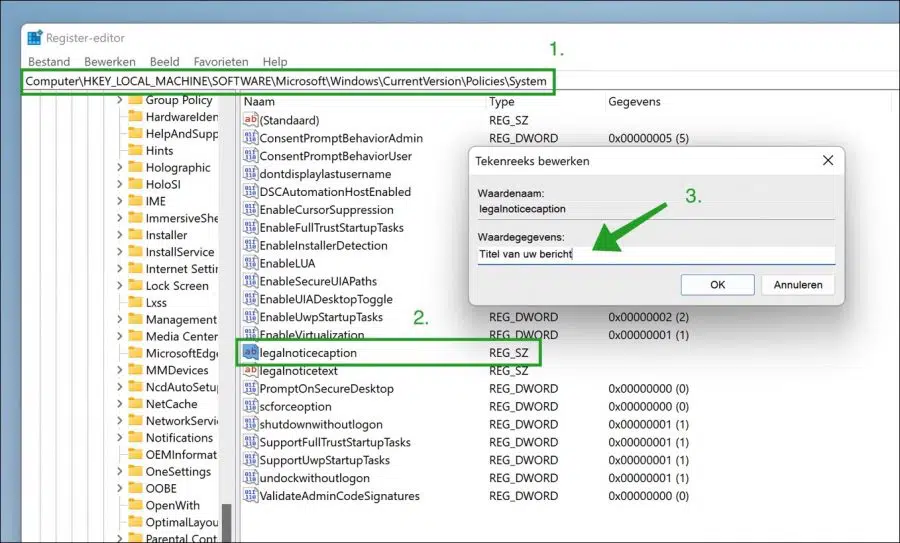
Task: Expand the Group Policy tree node
Action: click(x=119, y=100)
